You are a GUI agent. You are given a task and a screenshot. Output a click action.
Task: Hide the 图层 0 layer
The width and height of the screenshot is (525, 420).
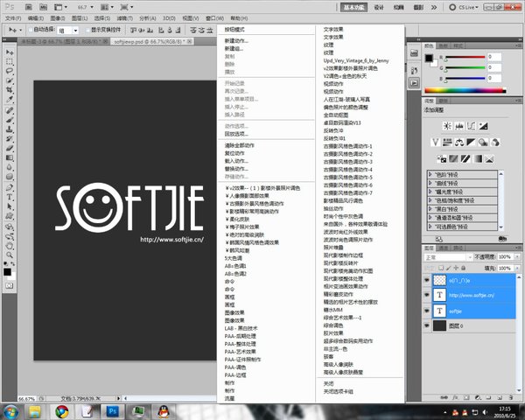click(428, 325)
